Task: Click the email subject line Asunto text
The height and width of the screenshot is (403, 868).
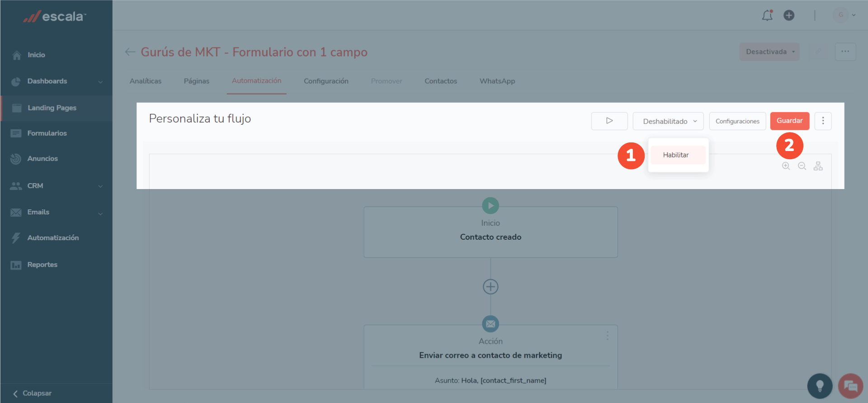Action: click(x=491, y=381)
